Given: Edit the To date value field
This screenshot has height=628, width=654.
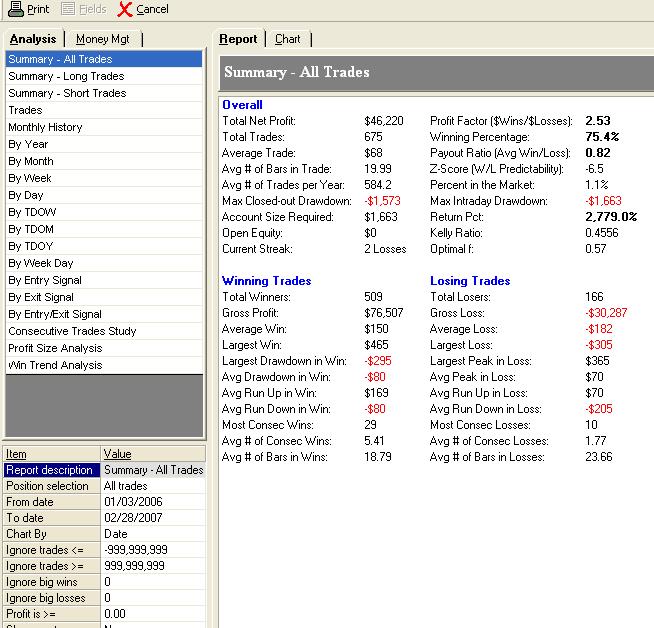Looking at the screenshot, I should coord(152,518).
